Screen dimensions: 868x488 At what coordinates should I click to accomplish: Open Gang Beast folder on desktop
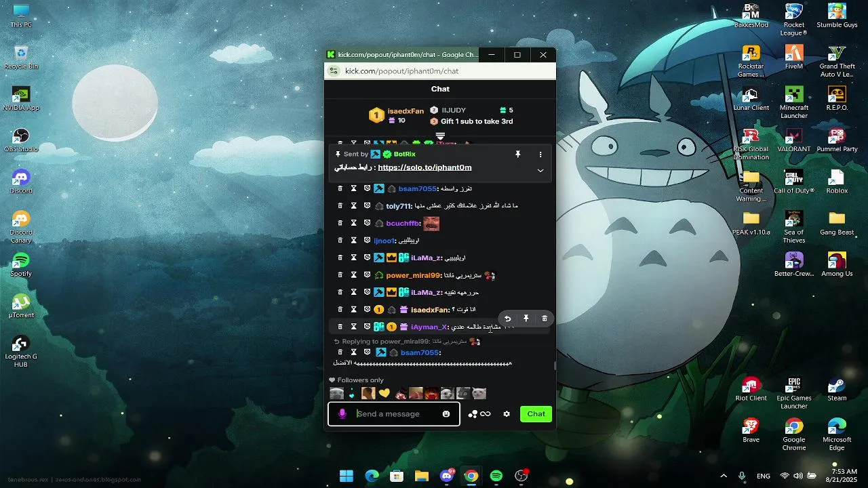tap(837, 223)
